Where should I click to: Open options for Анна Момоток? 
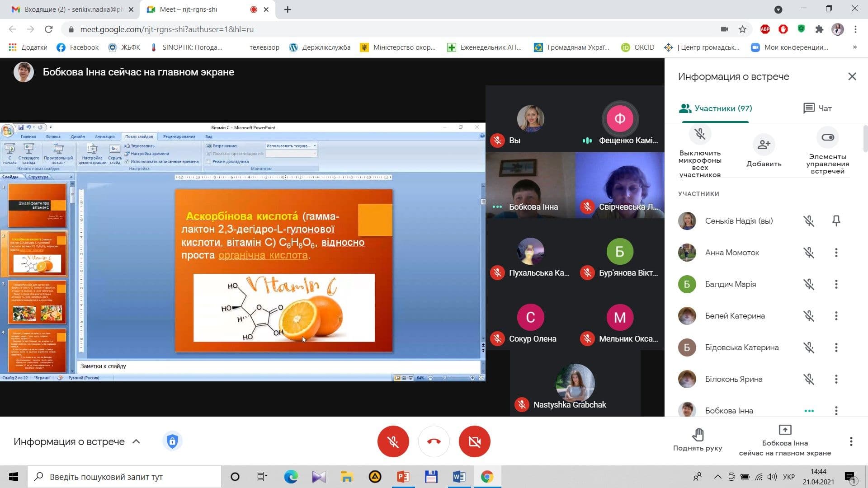[836, 253]
